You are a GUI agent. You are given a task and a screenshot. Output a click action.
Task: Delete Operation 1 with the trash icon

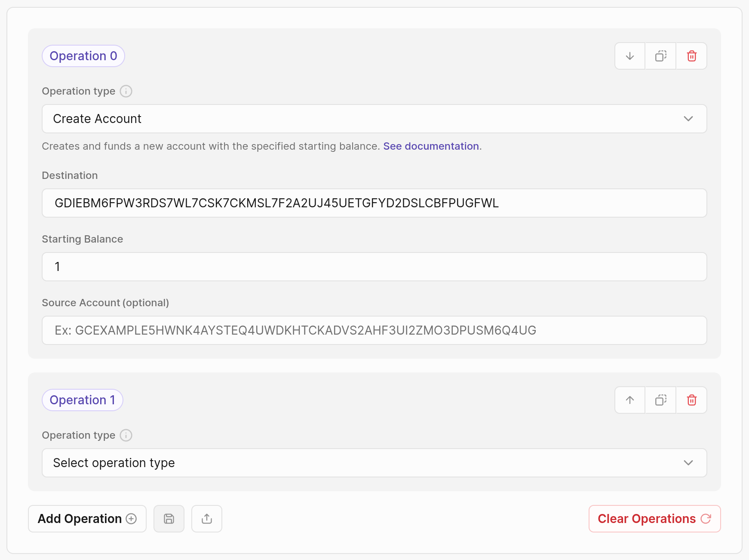coord(691,400)
